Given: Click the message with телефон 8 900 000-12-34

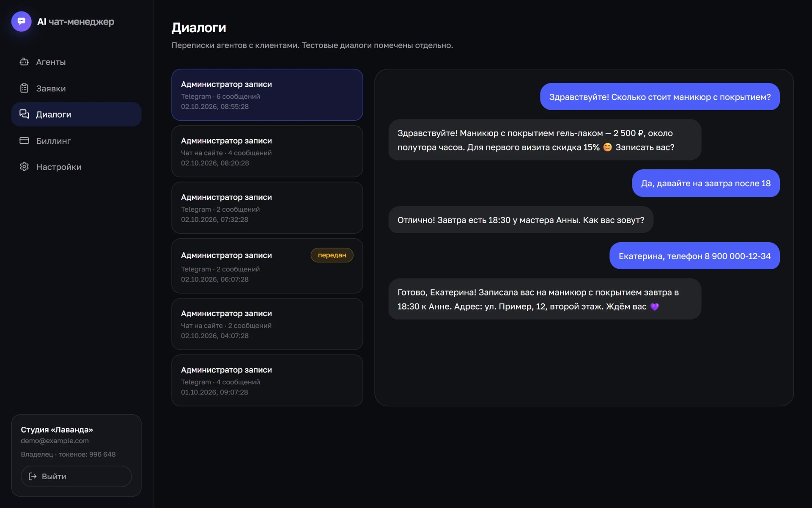Looking at the screenshot, I should point(694,256).
